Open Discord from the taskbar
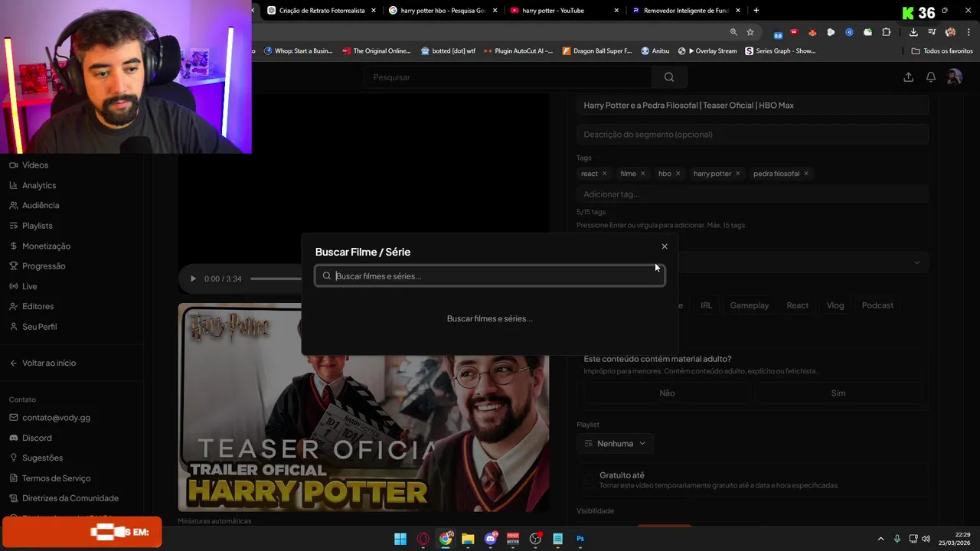This screenshot has height=551, width=980. [x=491, y=539]
